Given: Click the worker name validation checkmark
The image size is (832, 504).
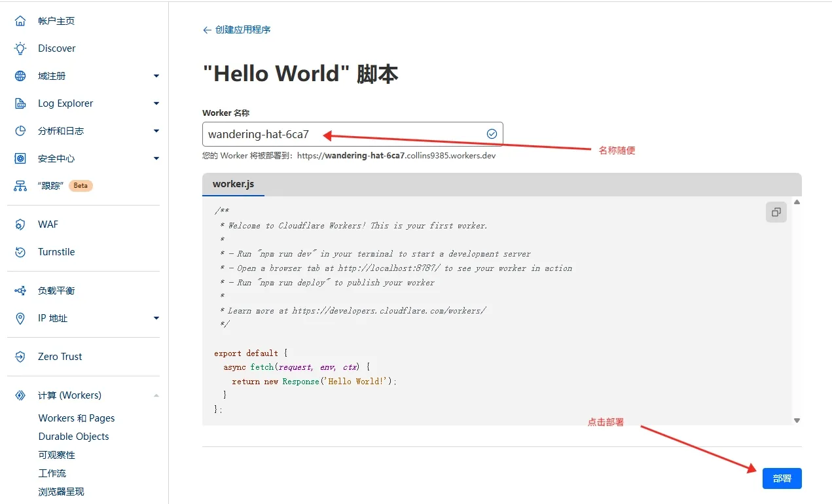Looking at the screenshot, I should tap(492, 134).
